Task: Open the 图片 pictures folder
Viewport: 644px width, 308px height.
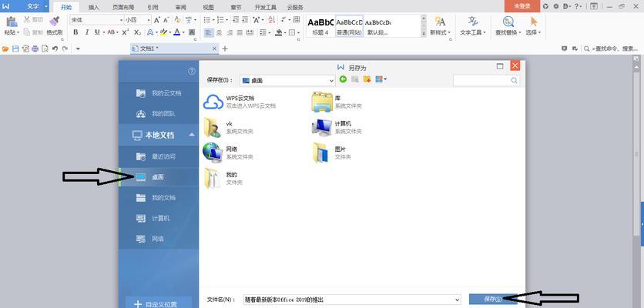Action: 321,152
